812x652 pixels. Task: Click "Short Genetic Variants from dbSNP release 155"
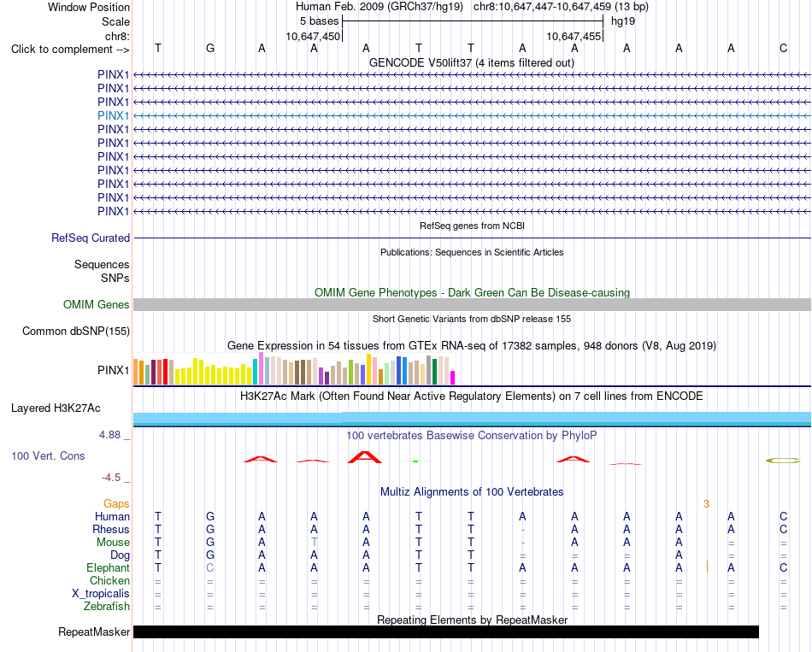tap(472, 319)
